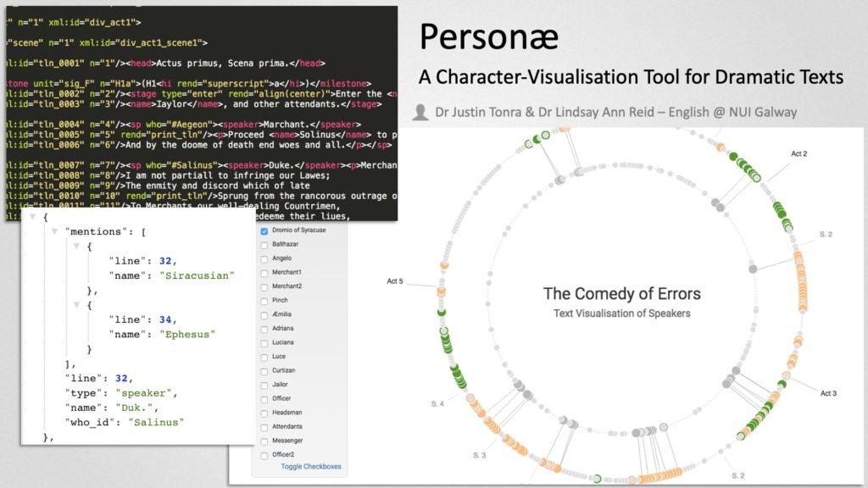
Task: Collapse the top-level JSON object triangle
Action: click(x=33, y=217)
